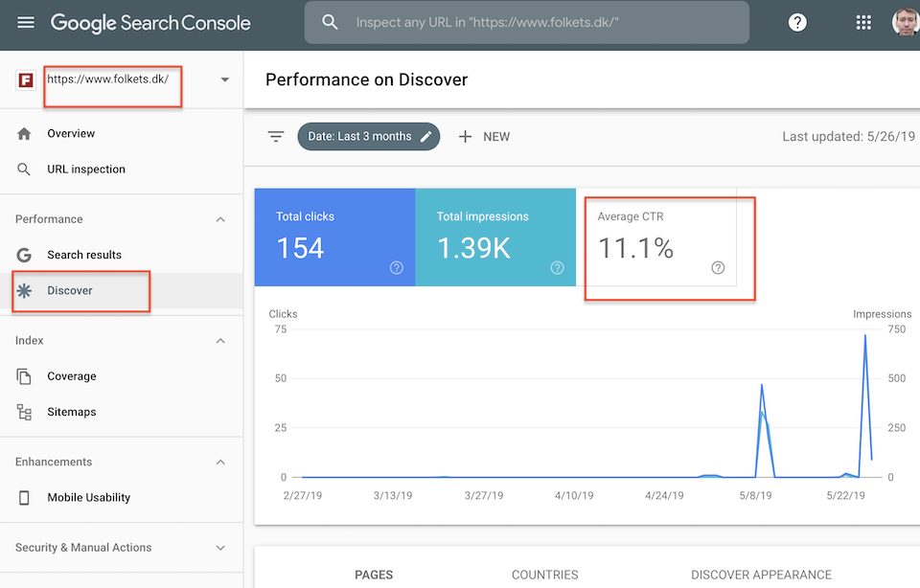
Task: Click the help icon on Total impressions card
Action: pyautogui.click(x=558, y=268)
